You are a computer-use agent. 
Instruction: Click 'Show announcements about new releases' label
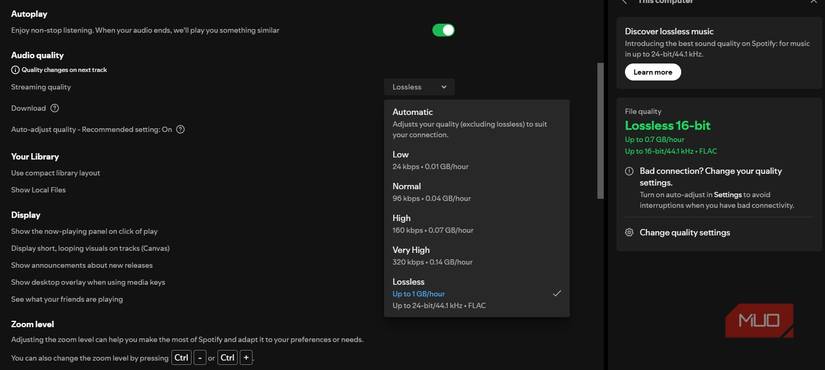[x=82, y=266]
